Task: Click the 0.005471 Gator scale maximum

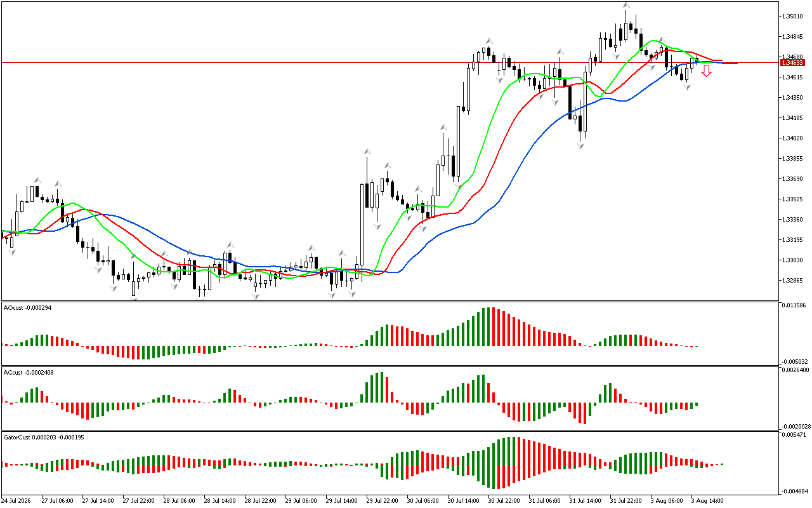Action: (794, 435)
